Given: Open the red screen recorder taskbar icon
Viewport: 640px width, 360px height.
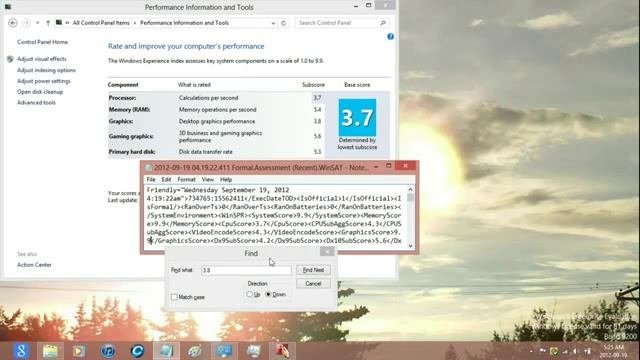Looking at the screenshot, I should click(282, 351).
